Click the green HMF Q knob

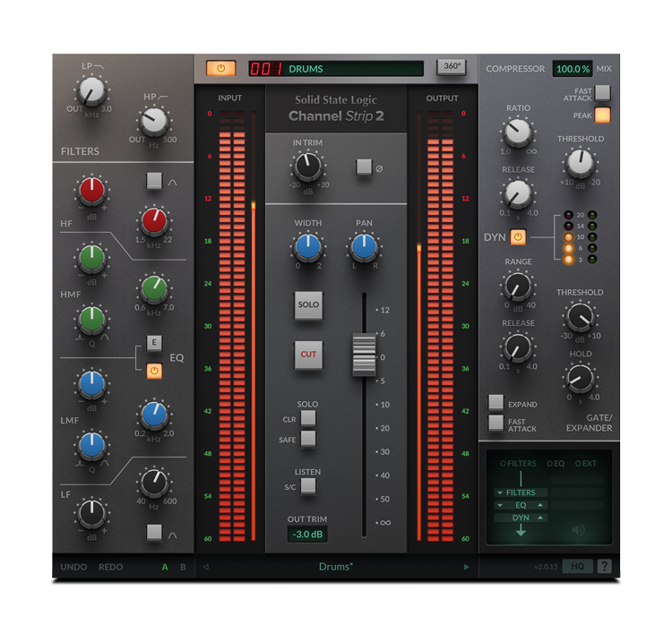91,320
